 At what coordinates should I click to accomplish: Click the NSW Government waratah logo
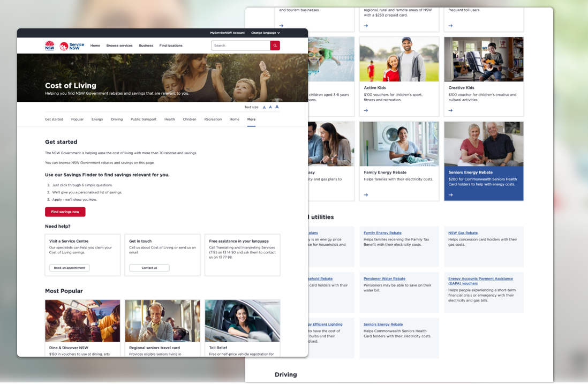coord(49,46)
